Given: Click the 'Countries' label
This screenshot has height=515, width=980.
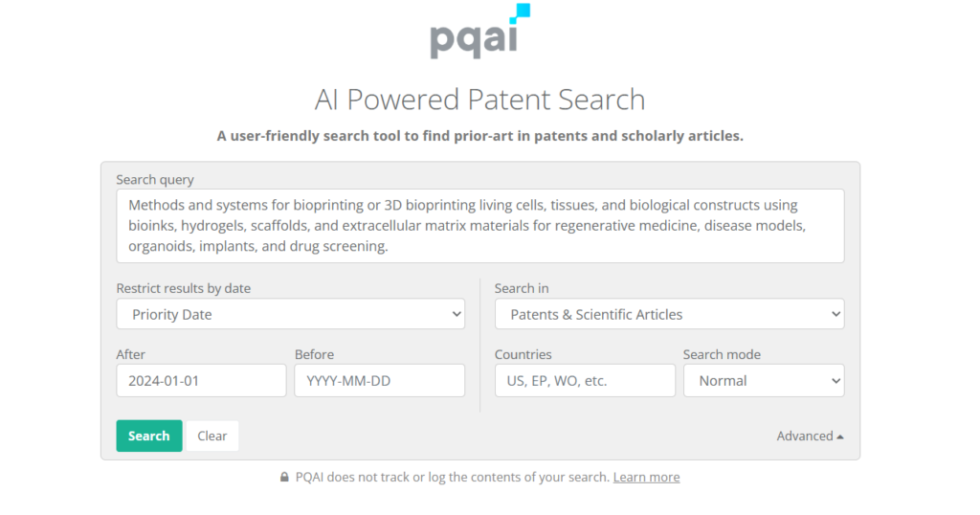Looking at the screenshot, I should pos(523,354).
